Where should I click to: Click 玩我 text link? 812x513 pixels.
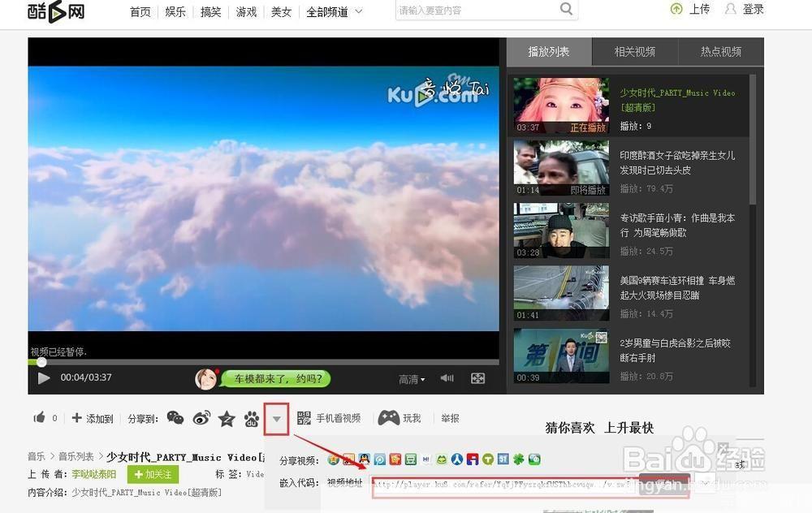[412, 418]
